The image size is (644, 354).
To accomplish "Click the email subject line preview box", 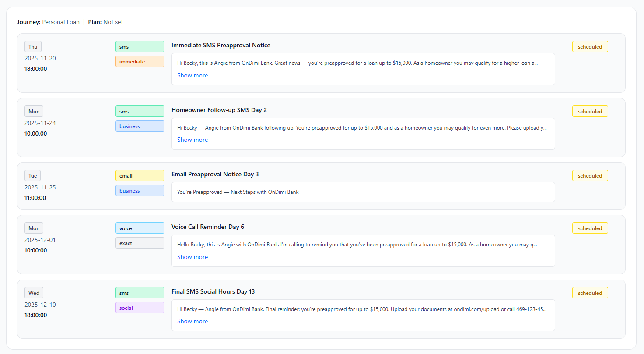I will (x=363, y=192).
